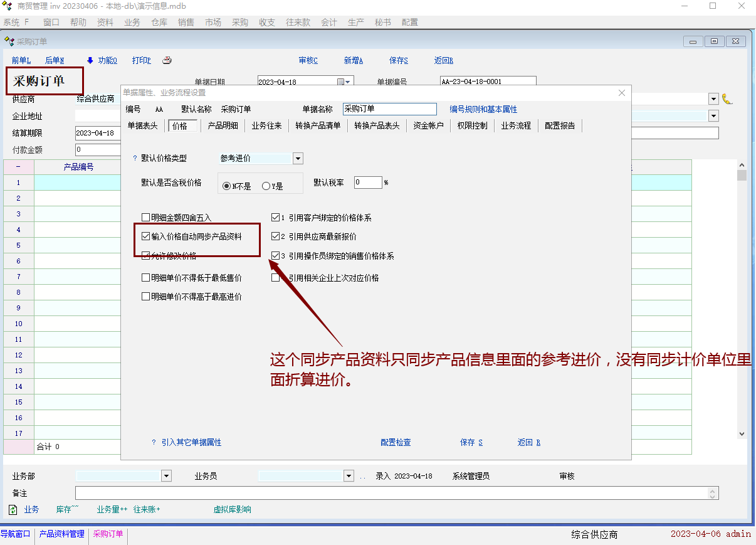The image size is (756, 545).
Task: Click the printer icon next to 打印
Action: point(167,61)
